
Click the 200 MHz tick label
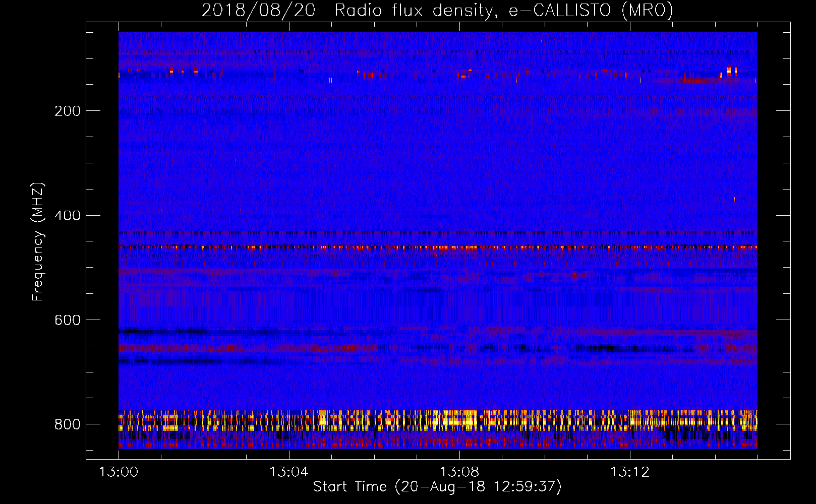coord(68,111)
